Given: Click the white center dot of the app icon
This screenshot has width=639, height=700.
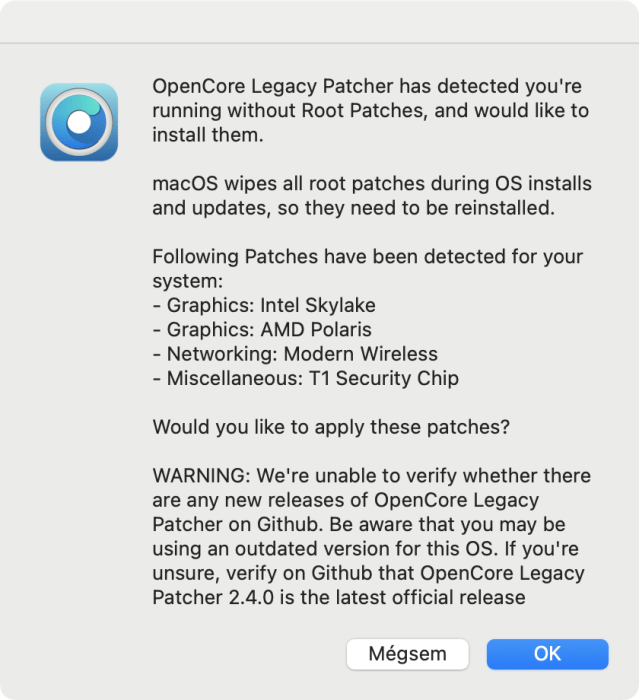Looking at the screenshot, I should pyautogui.click(x=79, y=122).
